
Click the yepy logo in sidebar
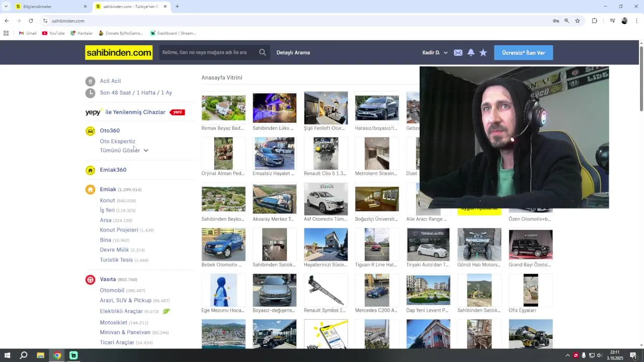[x=93, y=112]
